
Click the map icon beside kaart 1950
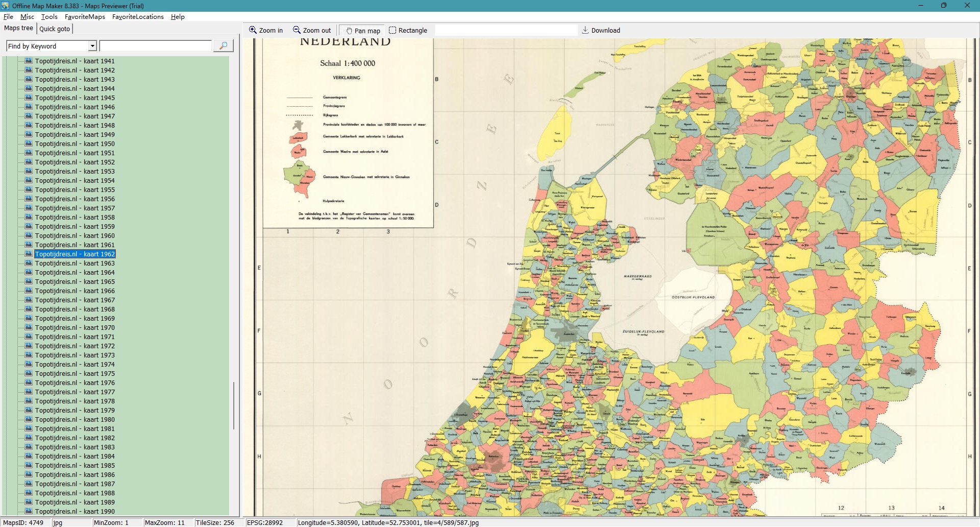(29, 143)
